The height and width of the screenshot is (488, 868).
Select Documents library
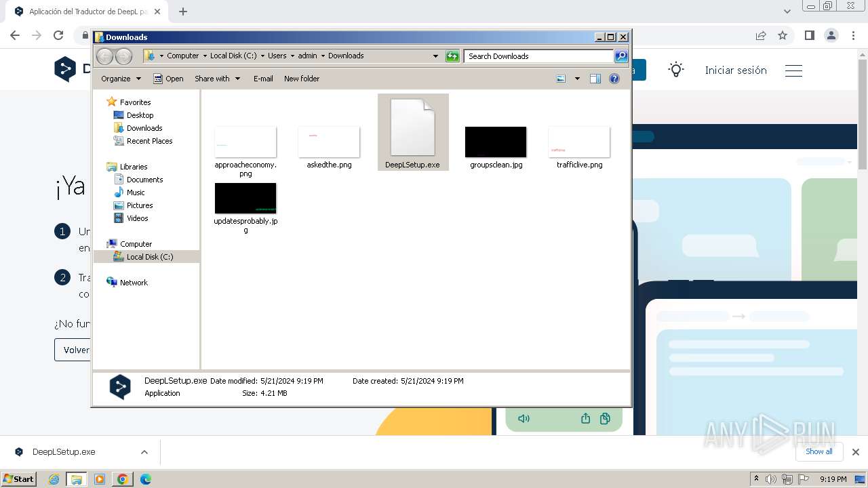point(144,180)
